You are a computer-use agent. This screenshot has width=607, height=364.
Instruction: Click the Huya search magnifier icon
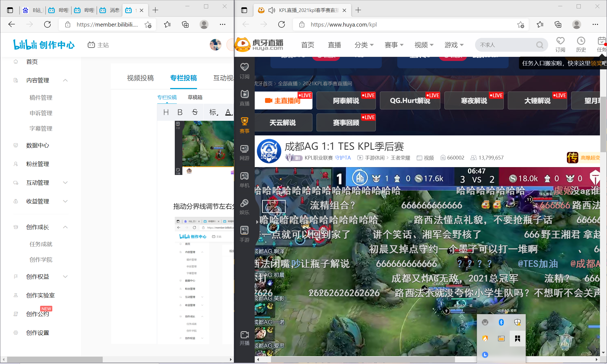click(x=540, y=45)
